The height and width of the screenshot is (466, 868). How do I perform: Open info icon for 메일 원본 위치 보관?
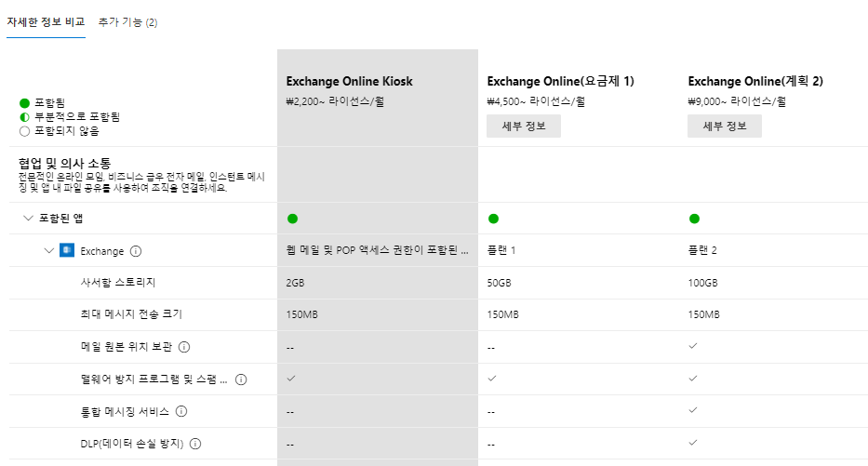(x=184, y=347)
